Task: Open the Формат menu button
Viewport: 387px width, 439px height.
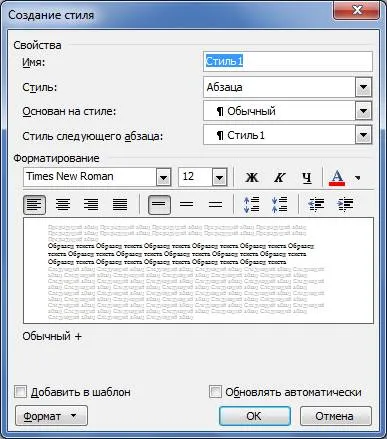Action: pyautogui.click(x=51, y=416)
